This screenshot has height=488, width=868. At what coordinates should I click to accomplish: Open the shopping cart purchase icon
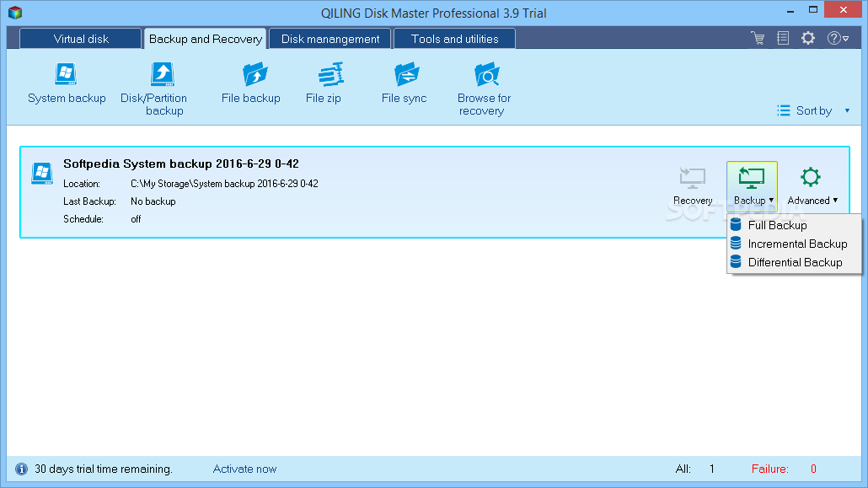(758, 38)
